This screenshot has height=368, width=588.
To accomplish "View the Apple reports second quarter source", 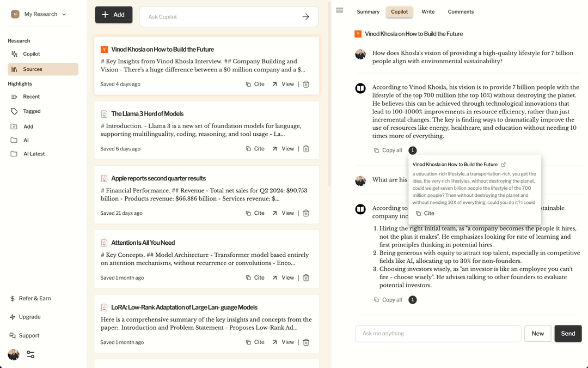I will pyautogui.click(x=284, y=213).
